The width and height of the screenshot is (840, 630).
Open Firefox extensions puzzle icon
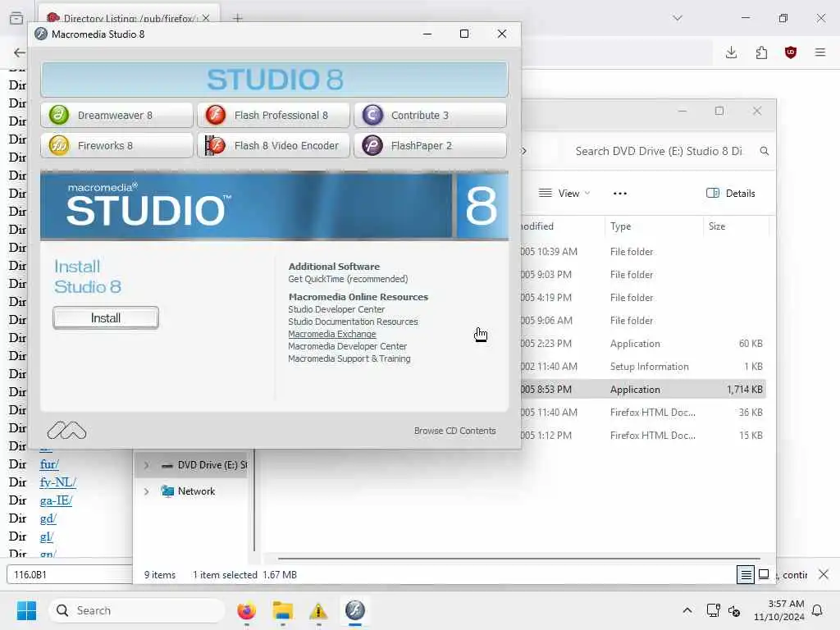click(x=761, y=52)
